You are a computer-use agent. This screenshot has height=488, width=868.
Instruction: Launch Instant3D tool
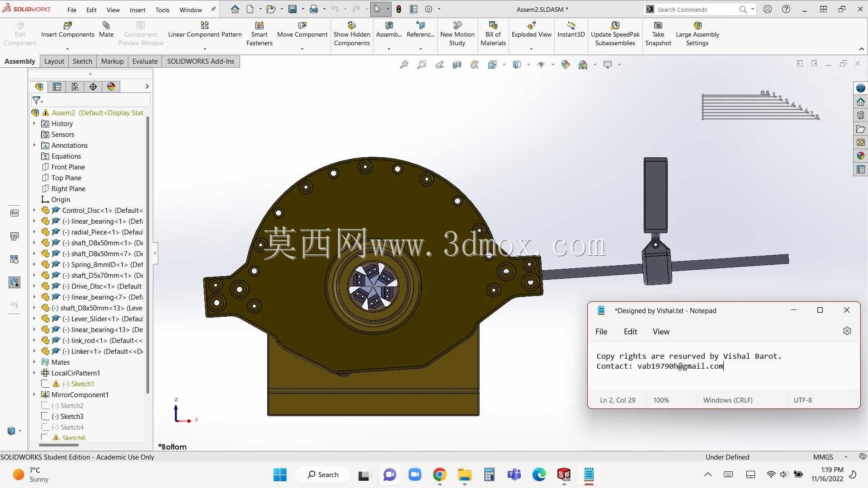tap(571, 30)
